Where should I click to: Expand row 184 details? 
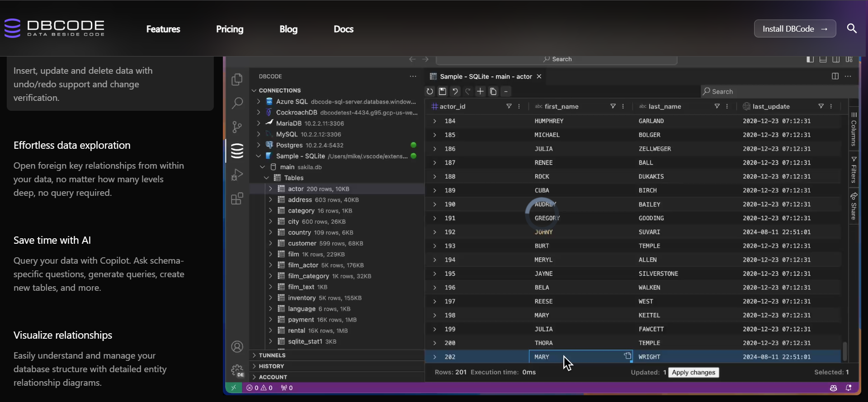coord(434,121)
